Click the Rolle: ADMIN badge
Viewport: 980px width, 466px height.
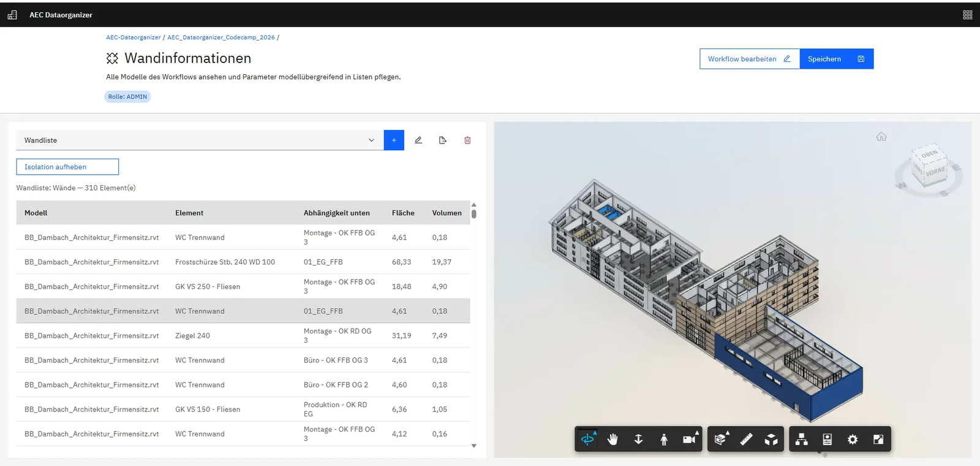[x=127, y=97]
